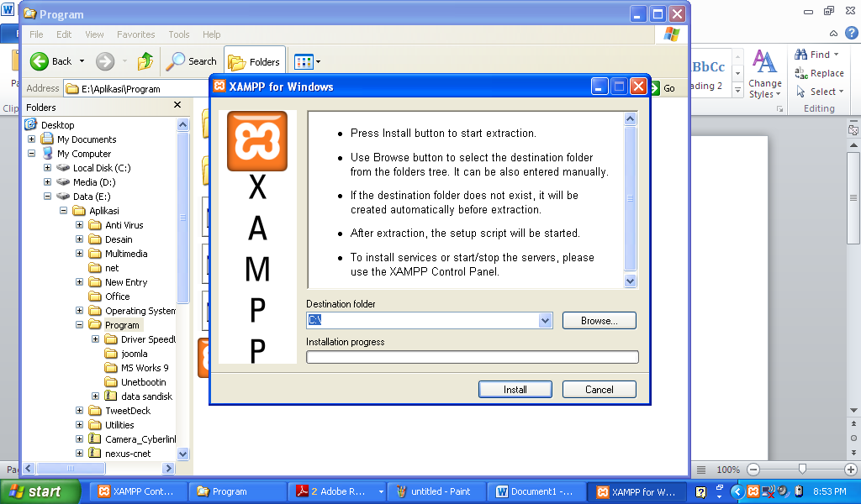Click the Windows Start button
861x504 pixels.
click(x=40, y=491)
